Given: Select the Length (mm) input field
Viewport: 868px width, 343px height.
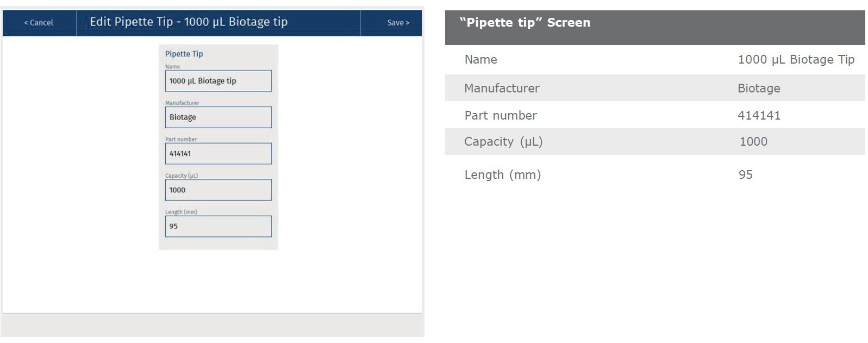Looking at the screenshot, I should click(218, 227).
